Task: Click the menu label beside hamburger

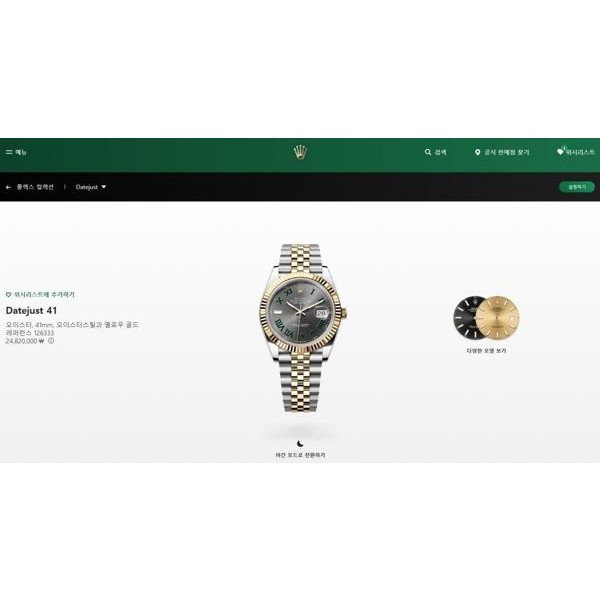Action: click(x=21, y=152)
